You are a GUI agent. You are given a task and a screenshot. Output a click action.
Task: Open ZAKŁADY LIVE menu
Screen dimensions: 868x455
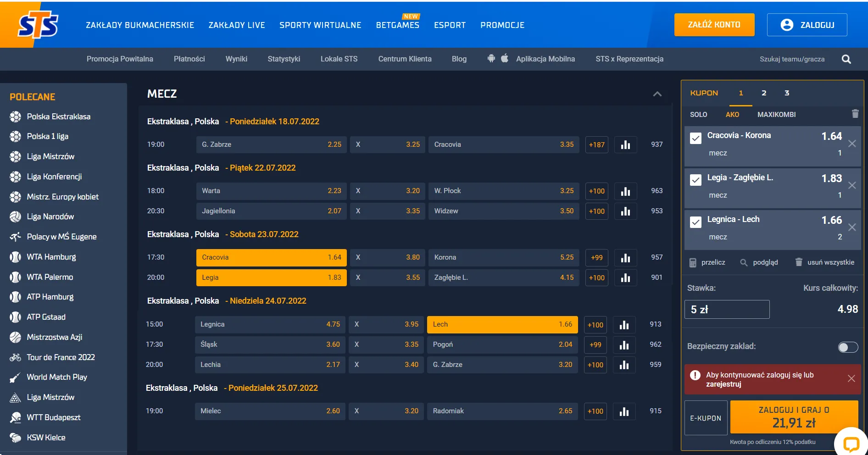[237, 25]
